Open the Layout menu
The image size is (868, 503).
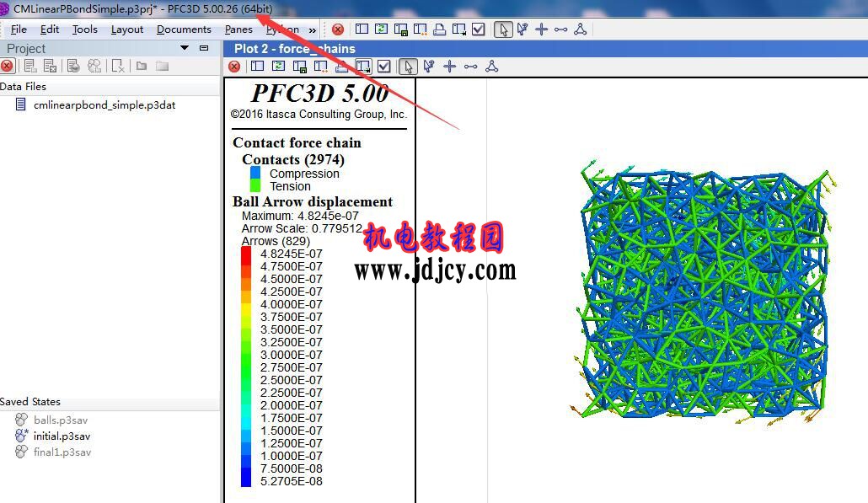tap(126, 29)
